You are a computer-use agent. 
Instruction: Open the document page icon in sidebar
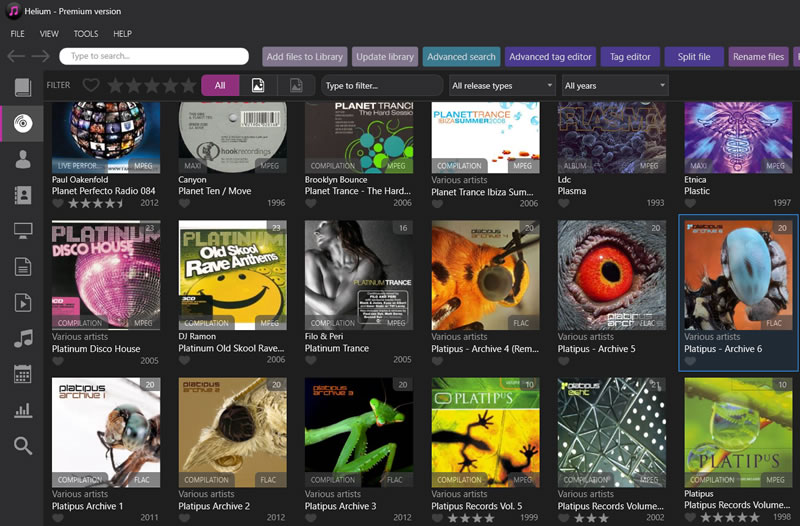22,267
